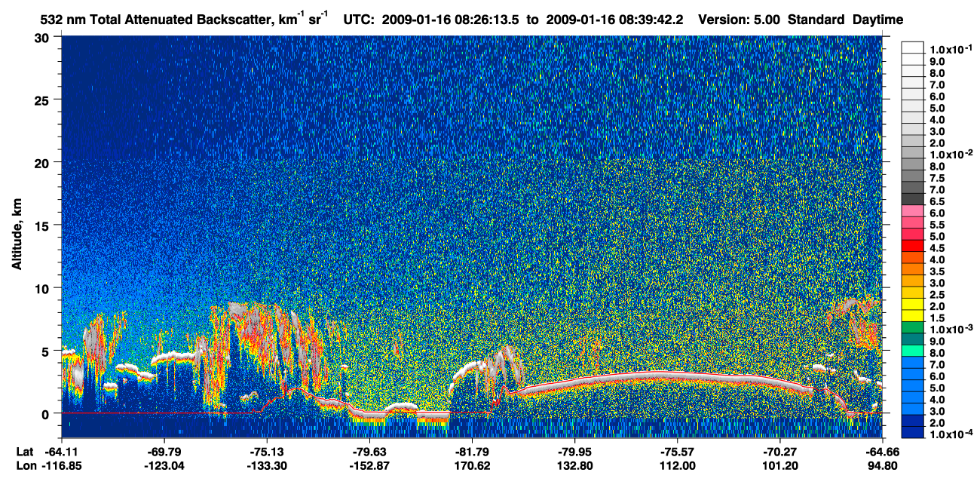Screen dimensions: 980x503
Task: Click the Lat row label
Action: click(24, 452)
